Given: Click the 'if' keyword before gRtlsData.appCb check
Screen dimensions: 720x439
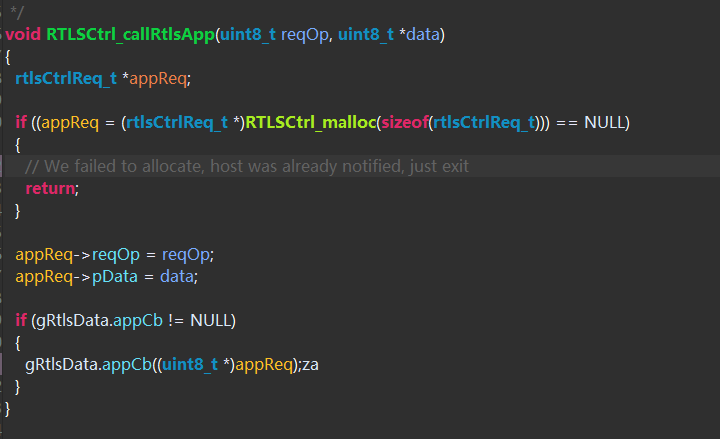Looking at the screenshot, I should click(20, 320).
